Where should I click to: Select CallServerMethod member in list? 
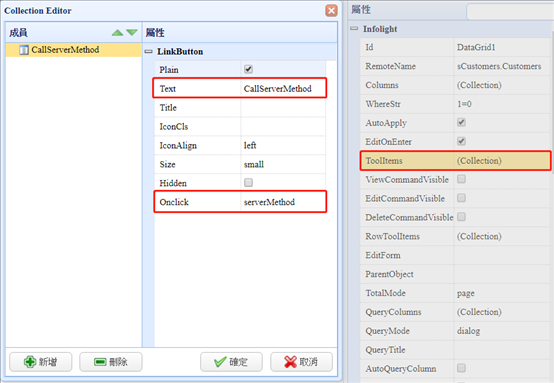coord(73,50)
